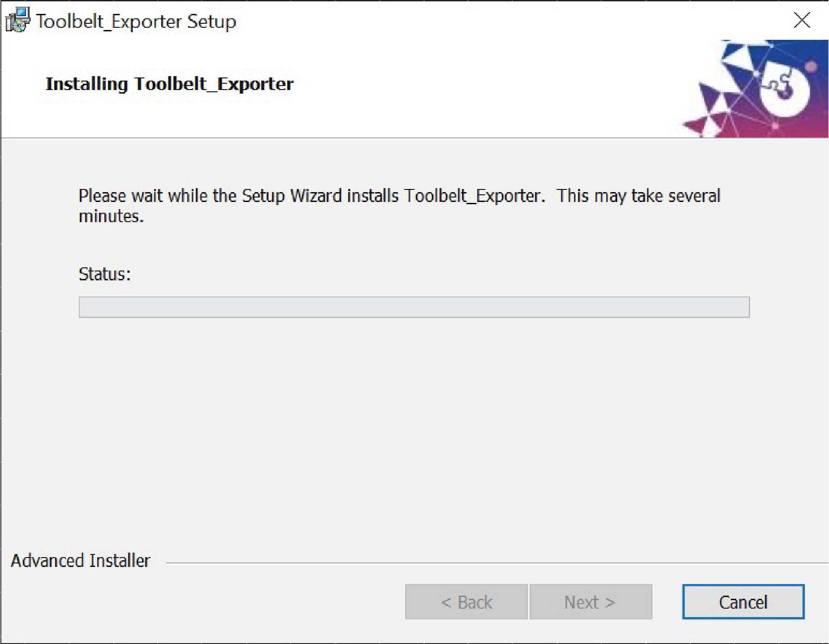Click the pink node dot in banner graphic

tap(812, 67)
